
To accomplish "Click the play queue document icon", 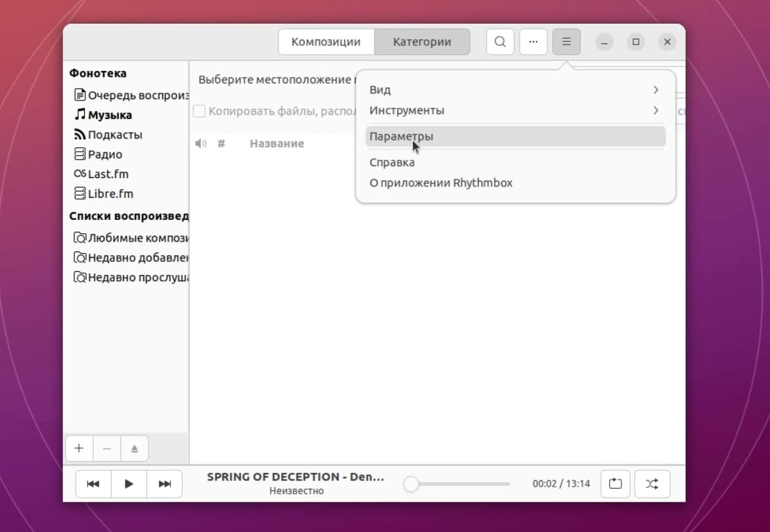I will pos(79,95).
